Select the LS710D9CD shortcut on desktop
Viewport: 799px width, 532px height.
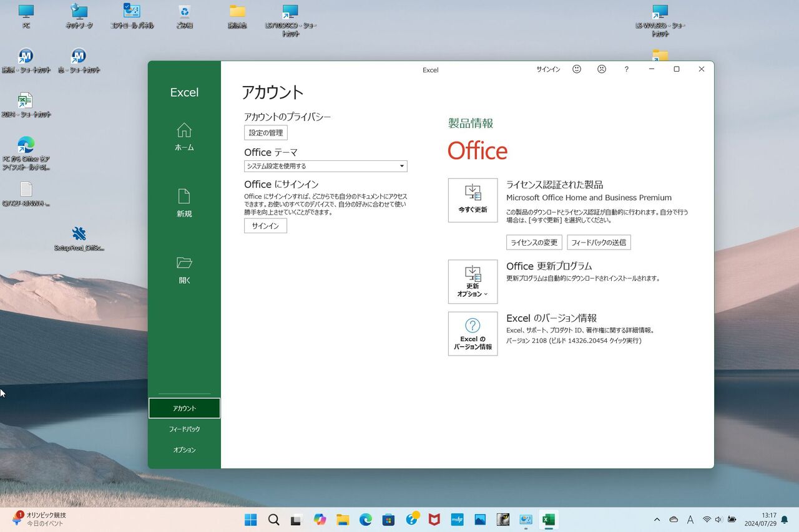[x=290, y=20]
